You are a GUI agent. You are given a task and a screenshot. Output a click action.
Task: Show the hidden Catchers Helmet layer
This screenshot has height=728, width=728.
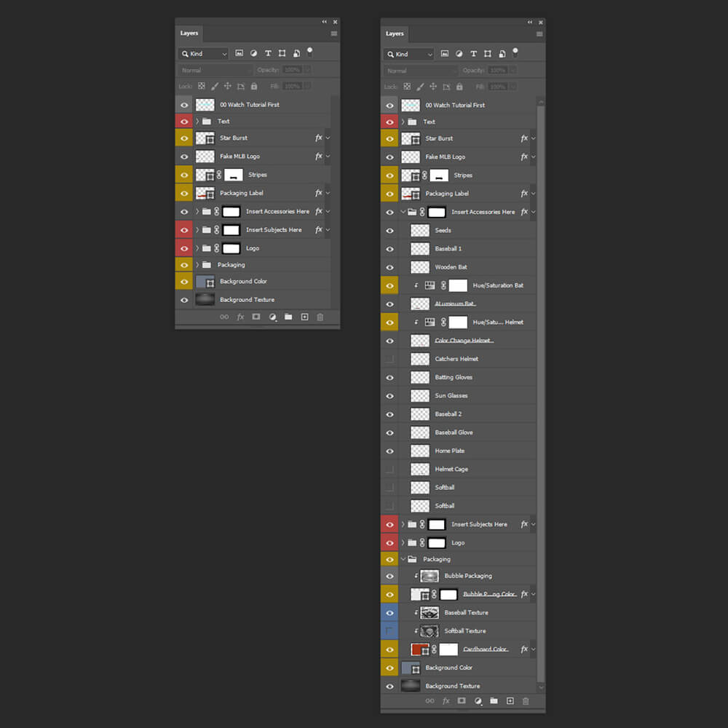[389, 359]
